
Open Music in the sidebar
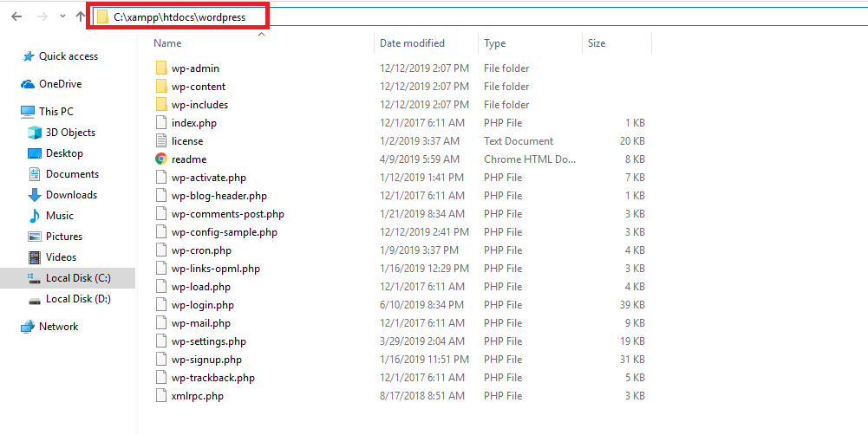click(60, 215)
